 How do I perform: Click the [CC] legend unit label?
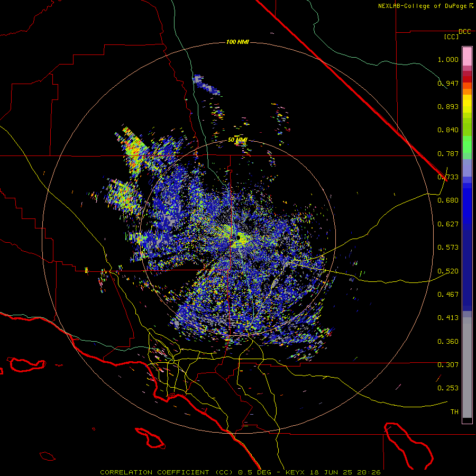pyautogui.click(x=452, y=36)
